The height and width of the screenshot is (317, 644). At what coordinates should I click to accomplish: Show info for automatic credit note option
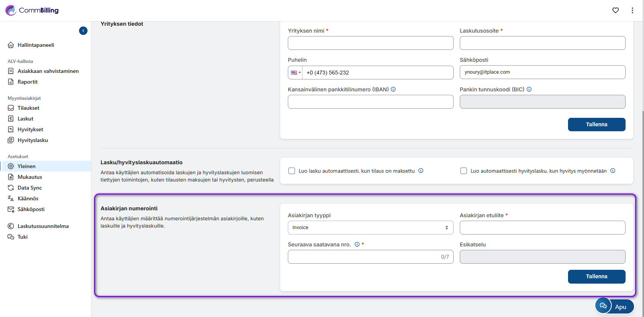coord(613,171)
